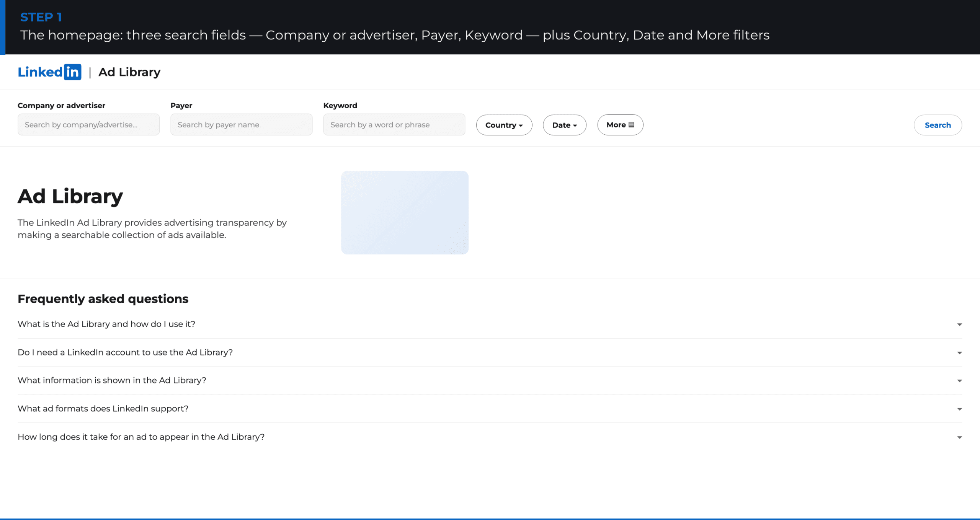This screenshot has height=520, width=980.
Task: Open the Ad Library header link
Action: pyautogui.click(x=129, y=72)
